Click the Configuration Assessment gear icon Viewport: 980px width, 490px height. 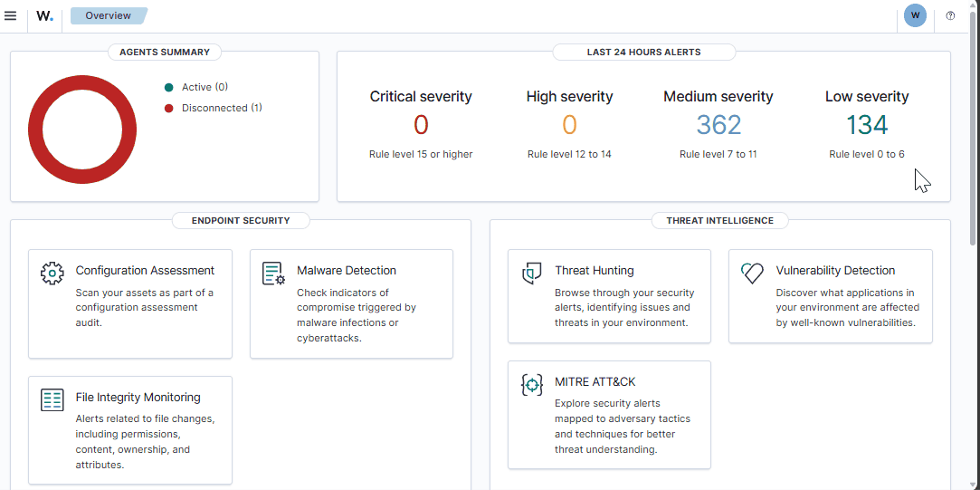coord(52,274)
